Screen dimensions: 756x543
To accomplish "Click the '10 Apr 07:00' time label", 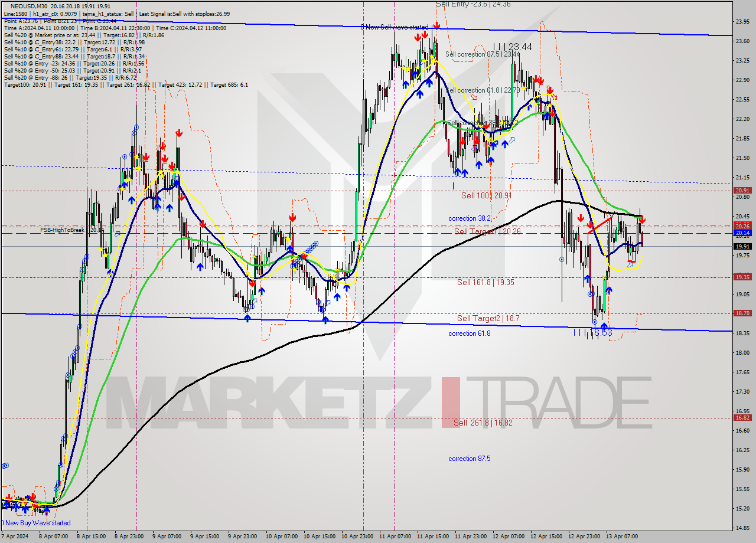I will (281, 537).
